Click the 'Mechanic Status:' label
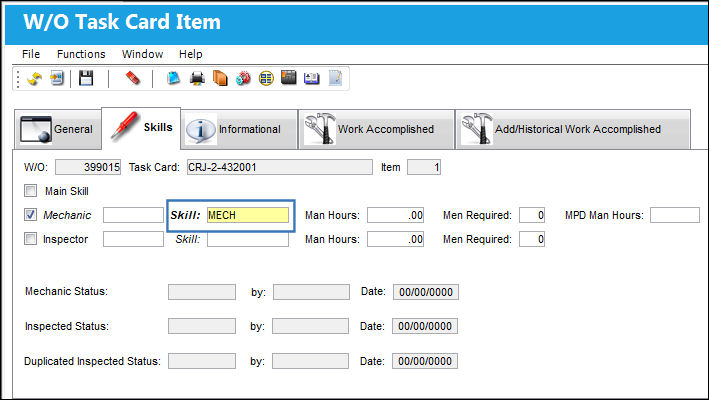Screen dimensions: 709x400 point(66,292)
